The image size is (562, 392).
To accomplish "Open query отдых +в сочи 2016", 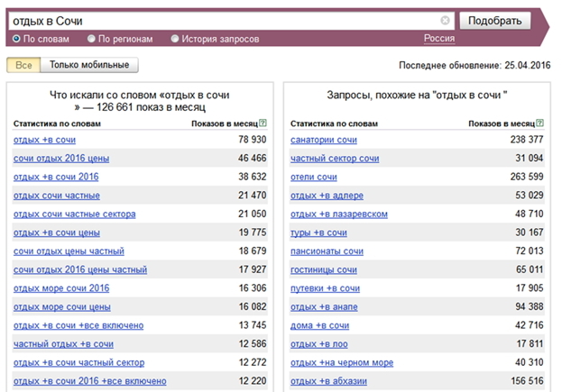I will [x=56, y=177].
